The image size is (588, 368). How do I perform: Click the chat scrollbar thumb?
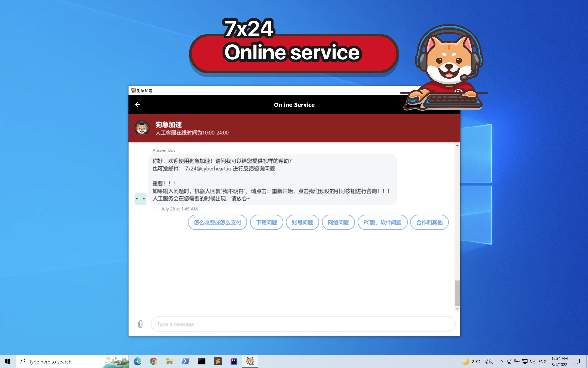[x=457, y=293]
